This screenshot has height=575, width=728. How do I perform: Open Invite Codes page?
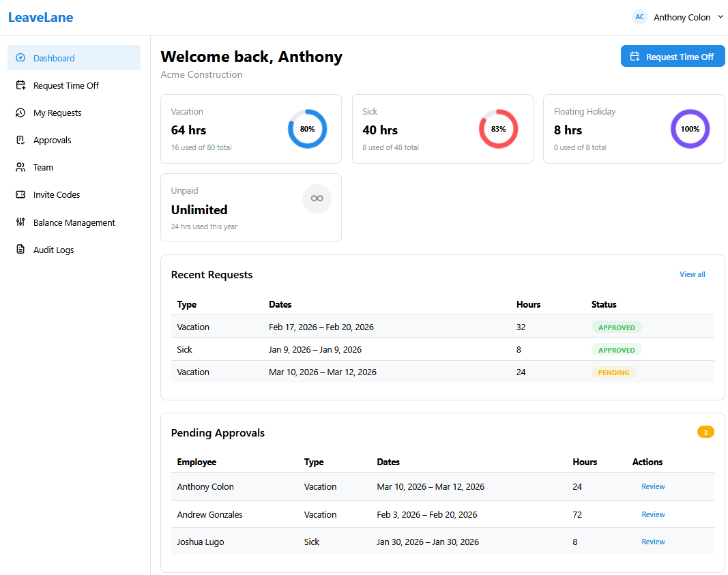pyautogui.click(x=74, y=194)
